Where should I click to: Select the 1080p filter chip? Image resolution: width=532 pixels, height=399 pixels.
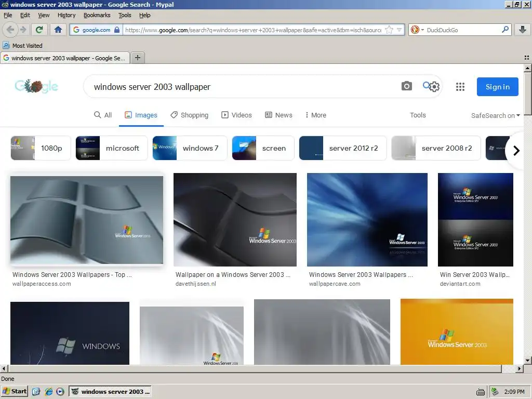pyautogui.click(x=41, y=148)
